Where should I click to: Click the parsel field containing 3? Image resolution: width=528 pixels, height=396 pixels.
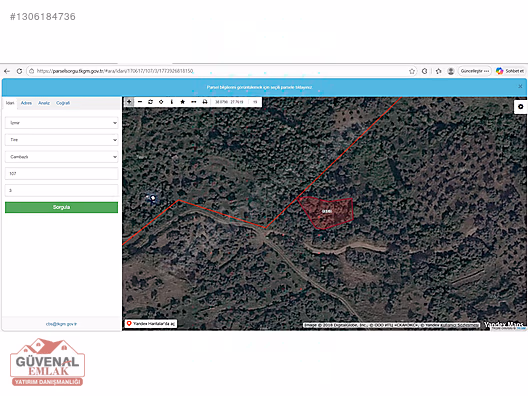pyautogui.click(x=62, y=191)
